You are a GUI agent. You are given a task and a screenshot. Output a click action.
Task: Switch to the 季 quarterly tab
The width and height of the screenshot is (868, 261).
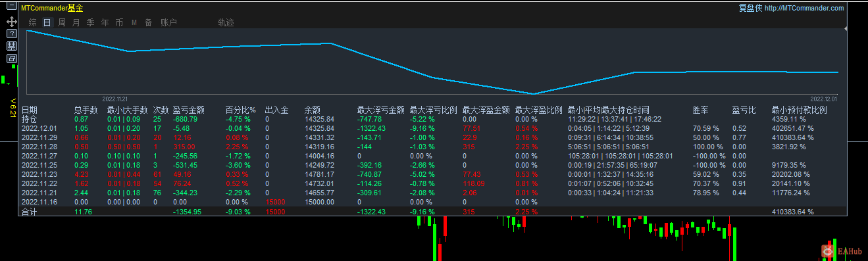point(91,22)
